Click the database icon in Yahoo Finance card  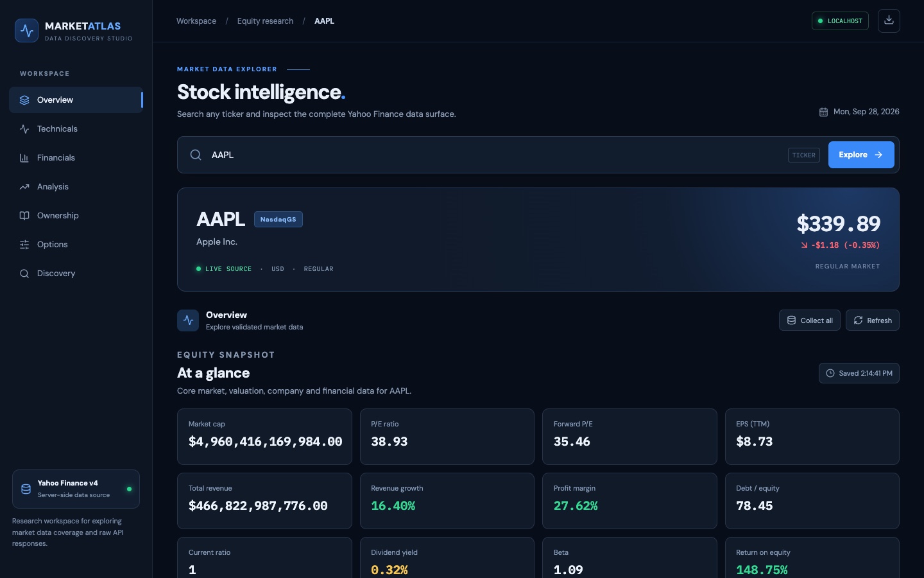pyautogui.click(x=26, y=489)
